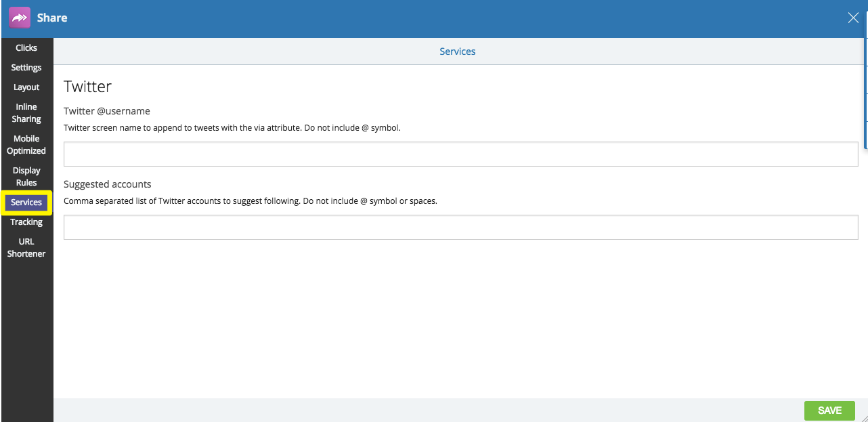Image resolution: width=868 pixels, height=422 pixels.
Task: Click the 'Comma separated list' description text
Action: pyautogui.click(x=251, y=201)
